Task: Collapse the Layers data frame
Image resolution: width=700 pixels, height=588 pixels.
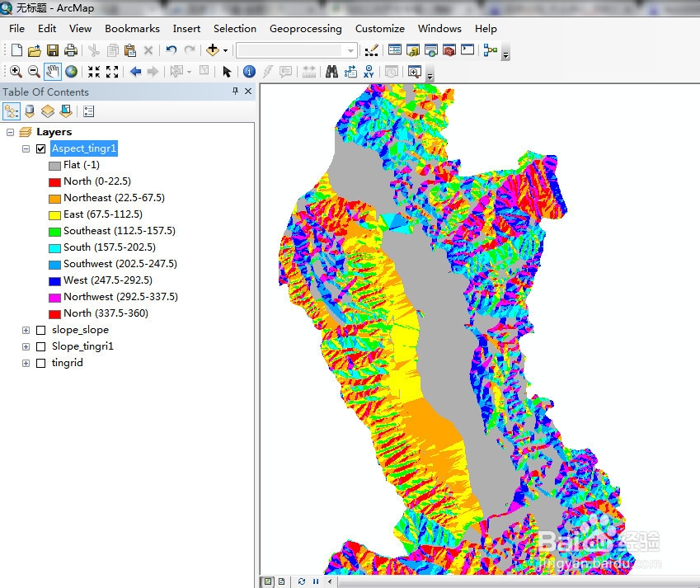Action: 10,132
